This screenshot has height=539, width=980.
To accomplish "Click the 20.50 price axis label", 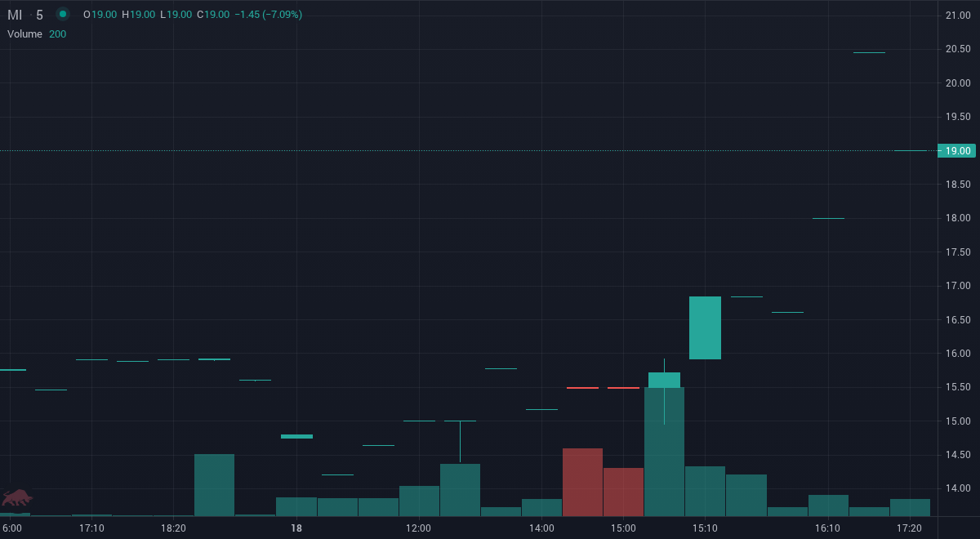I will [957, 49].
